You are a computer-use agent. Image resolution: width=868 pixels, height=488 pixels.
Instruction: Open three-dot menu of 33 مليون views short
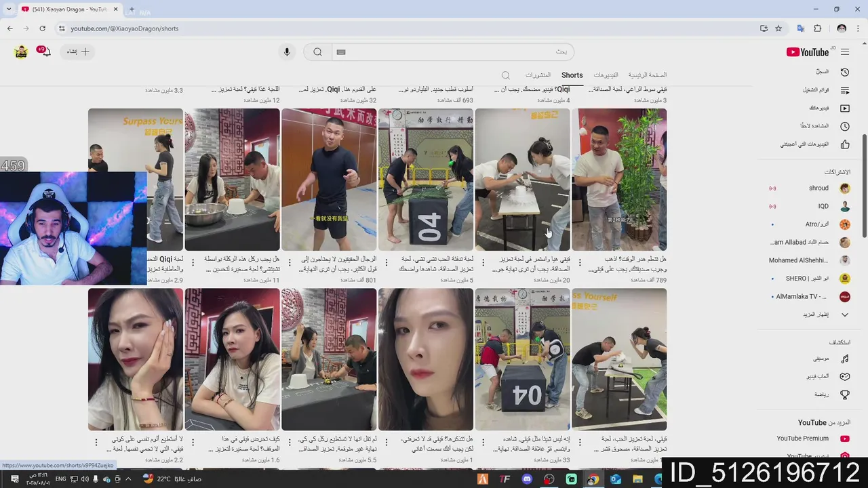coord(483,443)
